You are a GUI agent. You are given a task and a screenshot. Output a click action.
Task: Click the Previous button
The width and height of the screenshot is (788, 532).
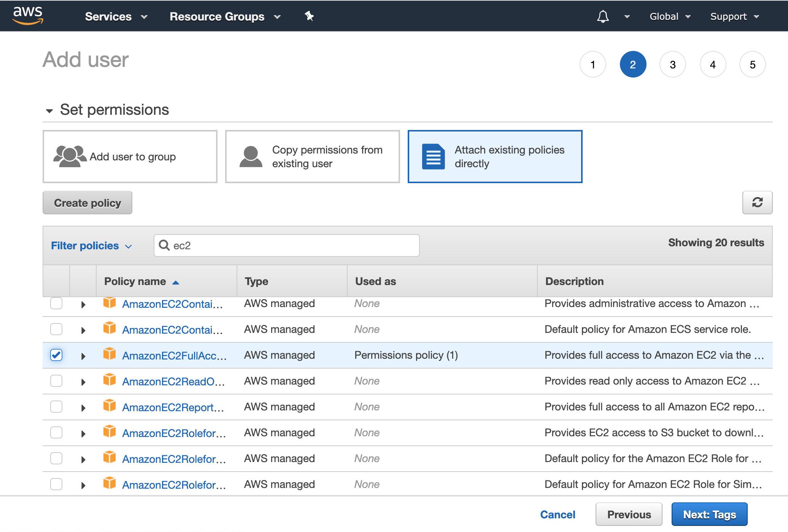pos(629,514)
